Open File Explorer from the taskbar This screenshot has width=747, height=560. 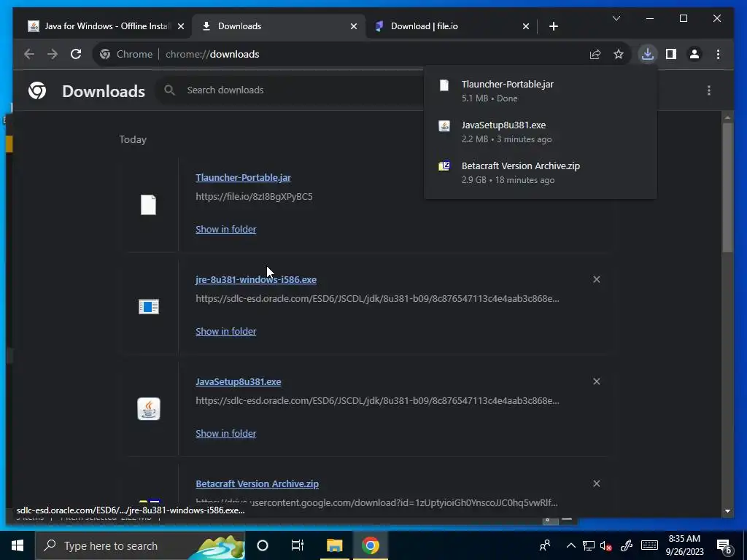pyautogui.click(x=334, y=545)
